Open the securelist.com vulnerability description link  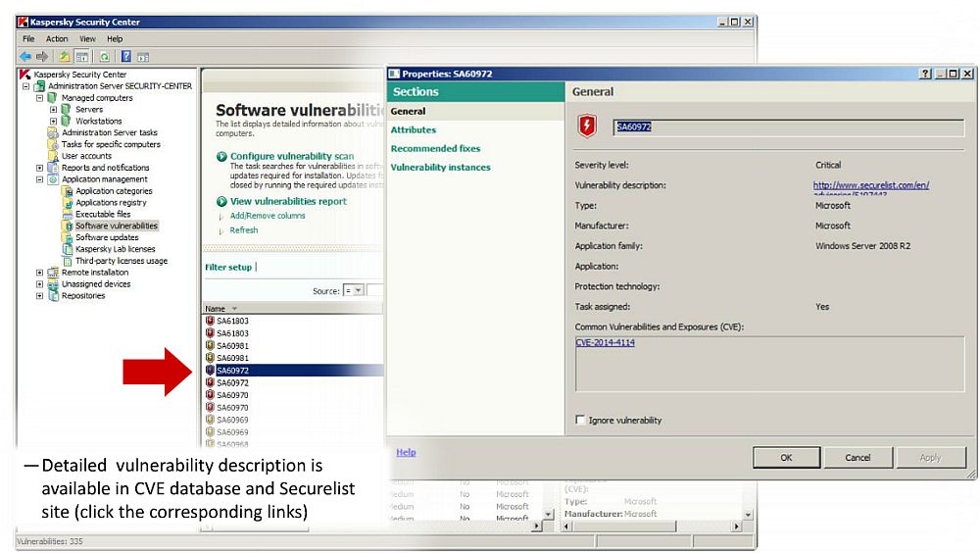click(x=870, y=185)
